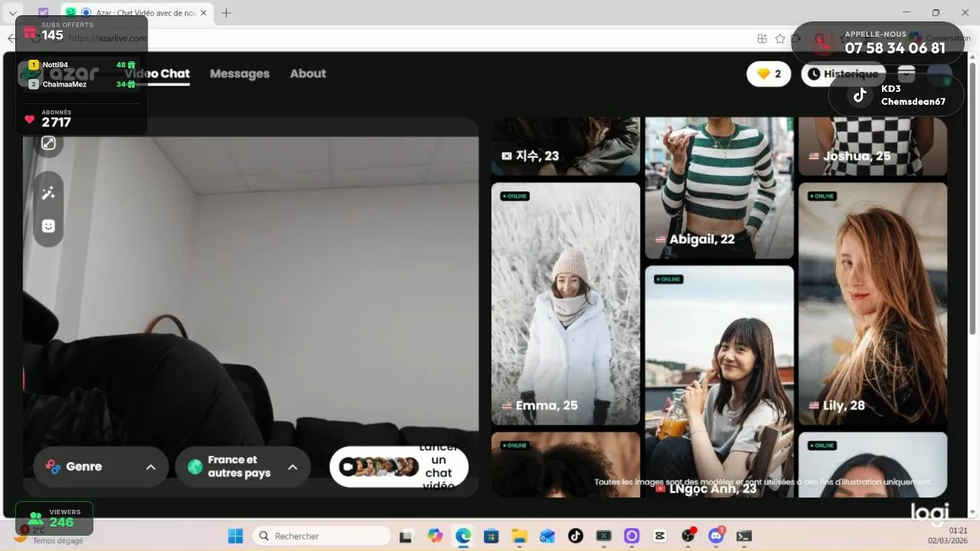Click the favorites star in address bar
The height and width of the screenshot is (551, 980).
tap(780, 38)
